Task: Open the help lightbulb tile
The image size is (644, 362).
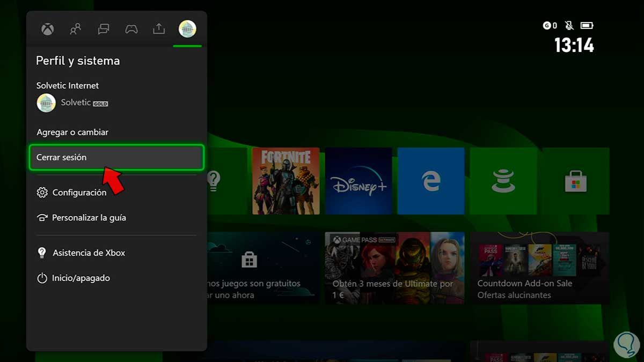Action: pos(227,181)
